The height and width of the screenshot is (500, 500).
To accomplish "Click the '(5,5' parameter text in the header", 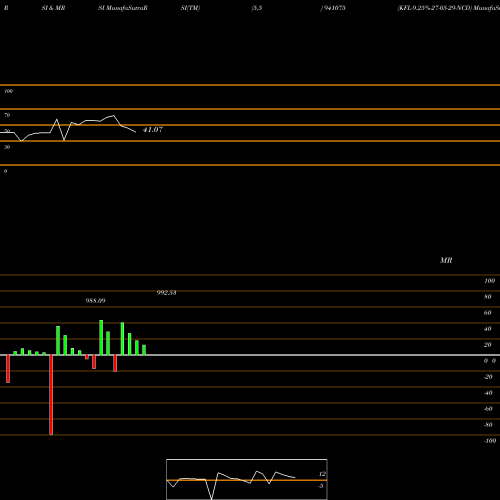I will [x=257, y=8].
